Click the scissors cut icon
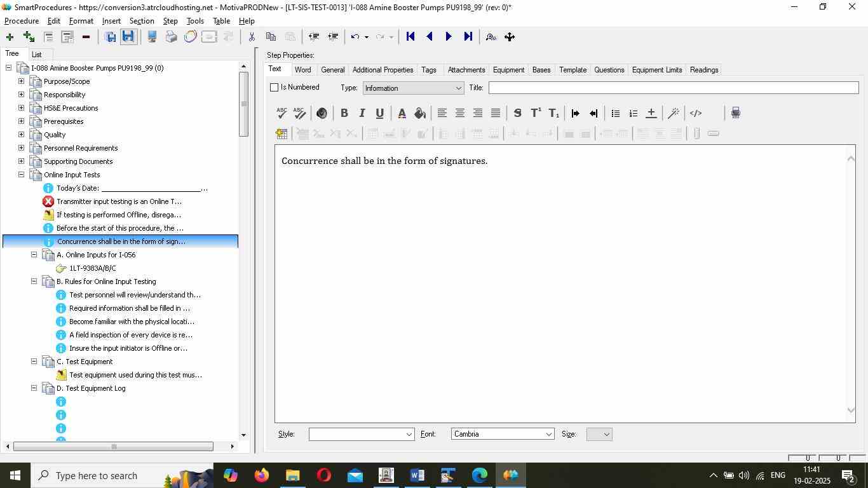This screenshot has height=488, width=868. coord(252,37)
